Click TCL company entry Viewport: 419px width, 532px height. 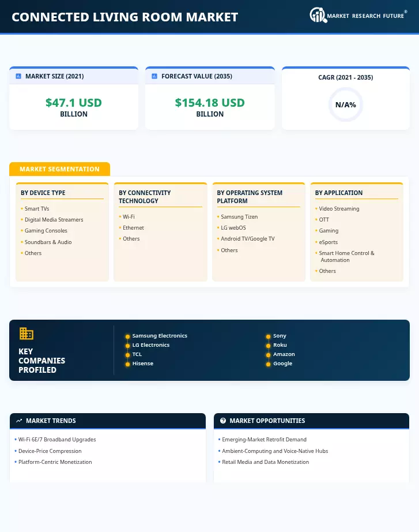click(137, 354)
